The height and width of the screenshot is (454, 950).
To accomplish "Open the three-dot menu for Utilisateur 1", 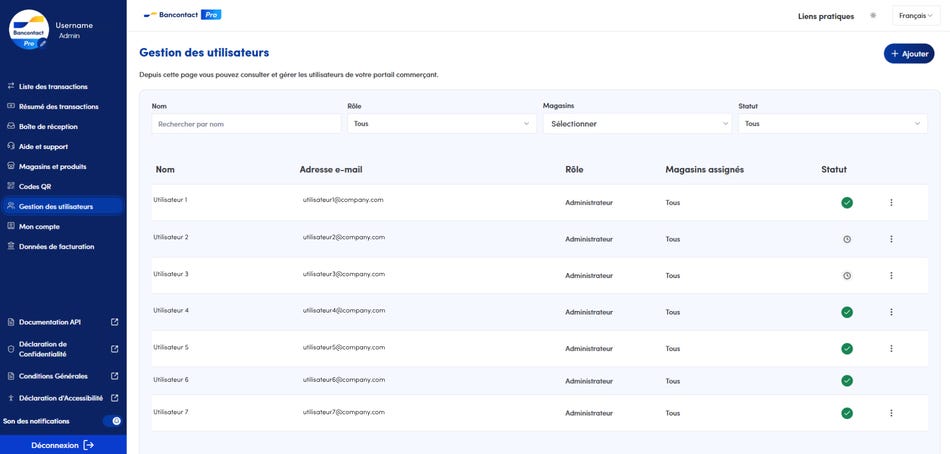I will pyautogui.click(x=891, y=203).
